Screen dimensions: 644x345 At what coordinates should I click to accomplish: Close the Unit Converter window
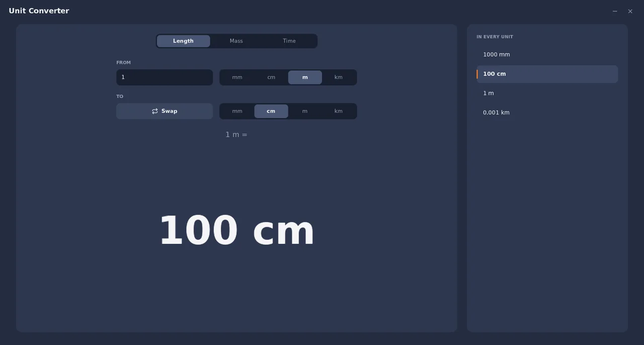coord(630,11)
